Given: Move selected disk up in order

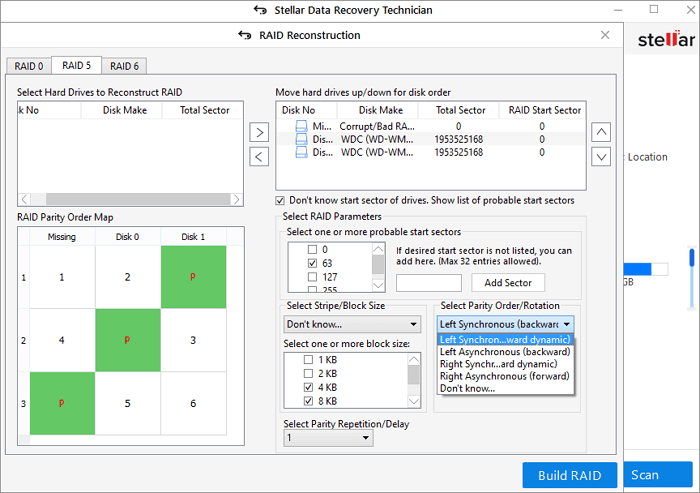Looking at the screenshot, I should 600,132.
